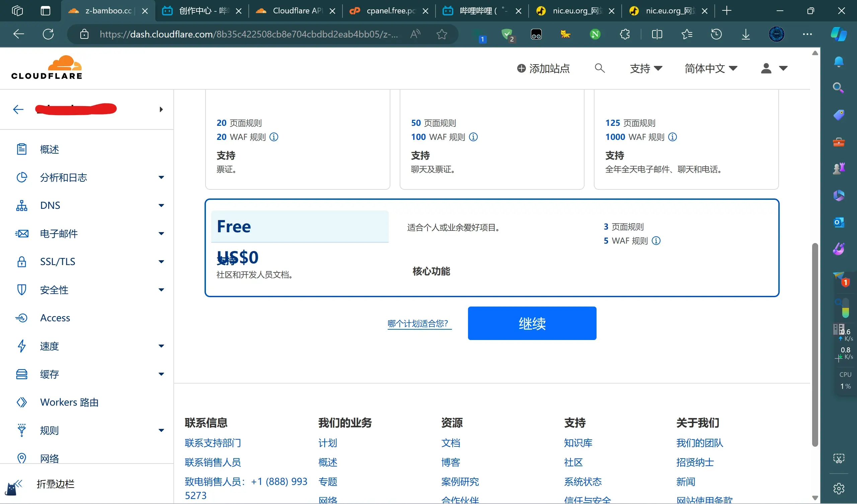This screenshot has height=504, width=857.
Task: Open the read aloud icon in address bar
Action: [x=415, y=34]
